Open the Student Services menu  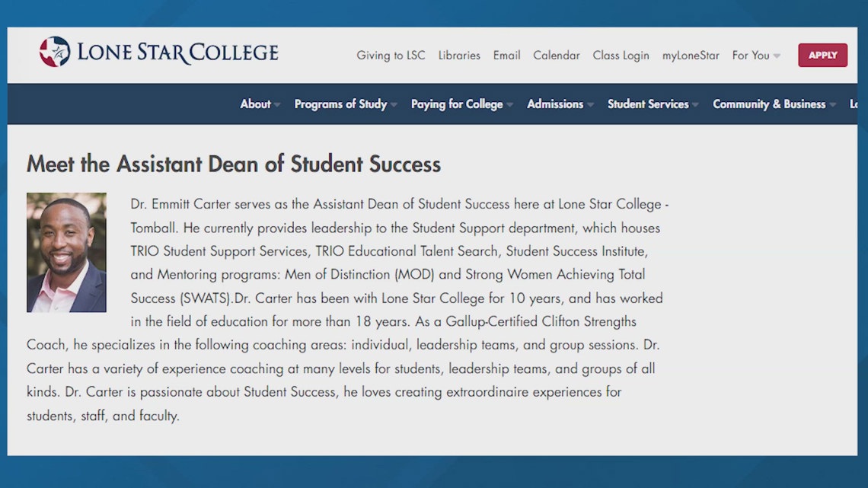click(648, 104)
